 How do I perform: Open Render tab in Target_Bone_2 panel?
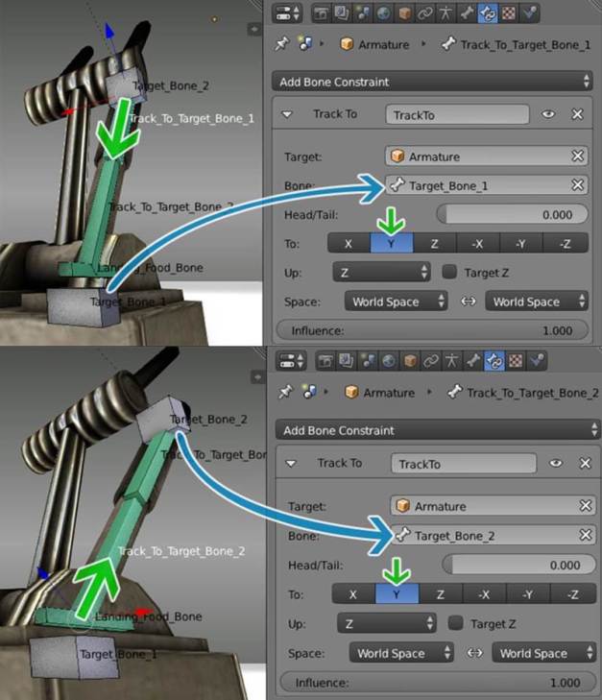click(325, 361)
